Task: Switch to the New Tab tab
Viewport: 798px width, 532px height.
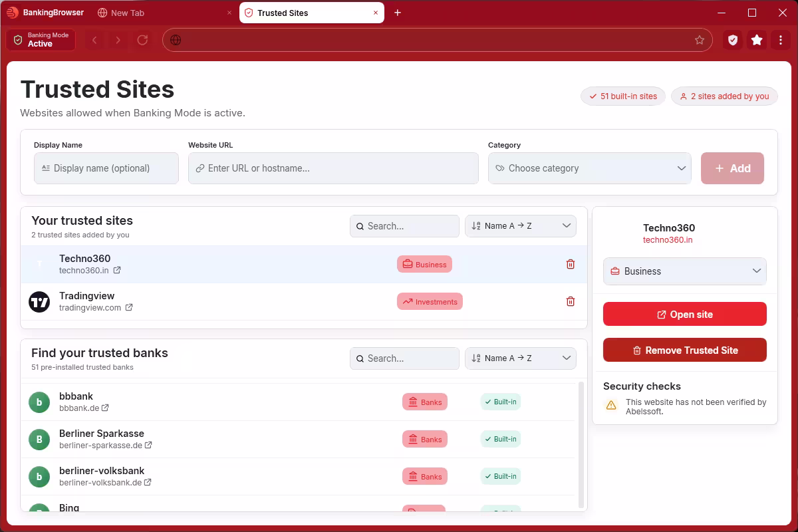Action: point(164,13)
